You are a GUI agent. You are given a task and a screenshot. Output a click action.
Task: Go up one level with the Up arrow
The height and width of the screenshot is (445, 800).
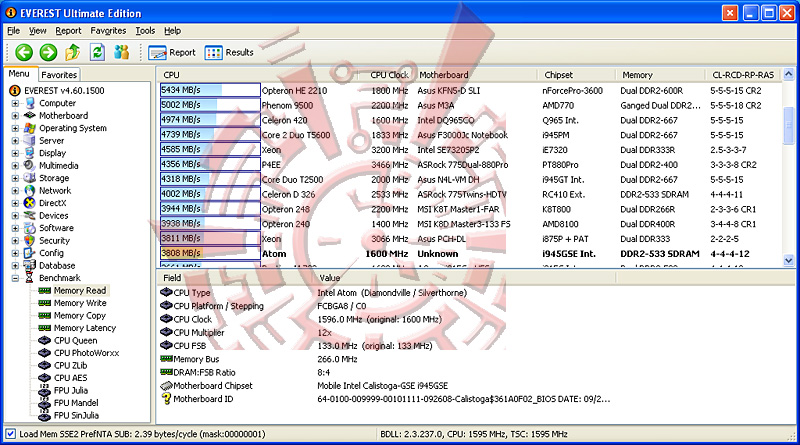pos(72,52)
